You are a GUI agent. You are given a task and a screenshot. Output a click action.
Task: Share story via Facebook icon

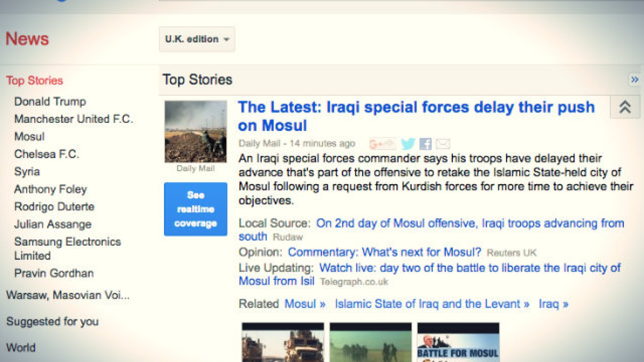point(425,144)
